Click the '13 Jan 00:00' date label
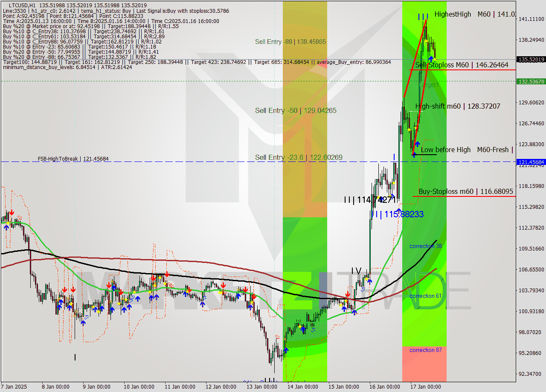546x392 pixels. coord(261,387)
